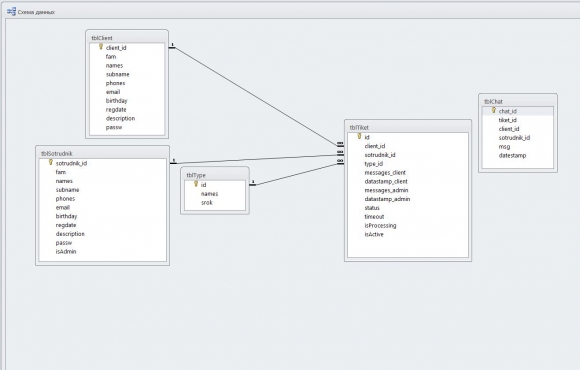Click the primary key icon of tblTiket id
The width and height of the screenshot is (580, 370).
(359, 137)
